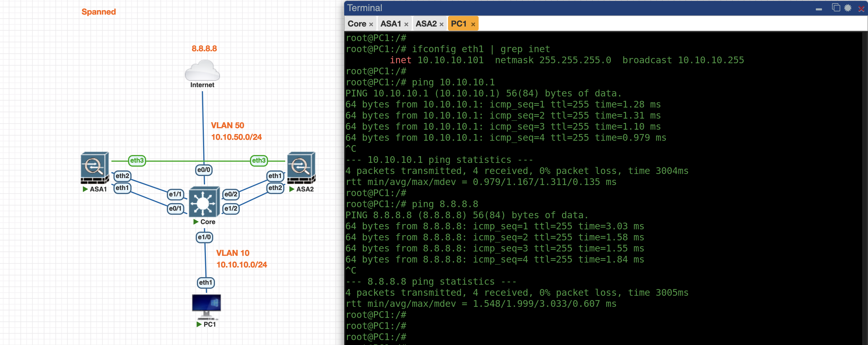Click the VLAN 50 text label
868x345 pixels.
click(228, 125)
